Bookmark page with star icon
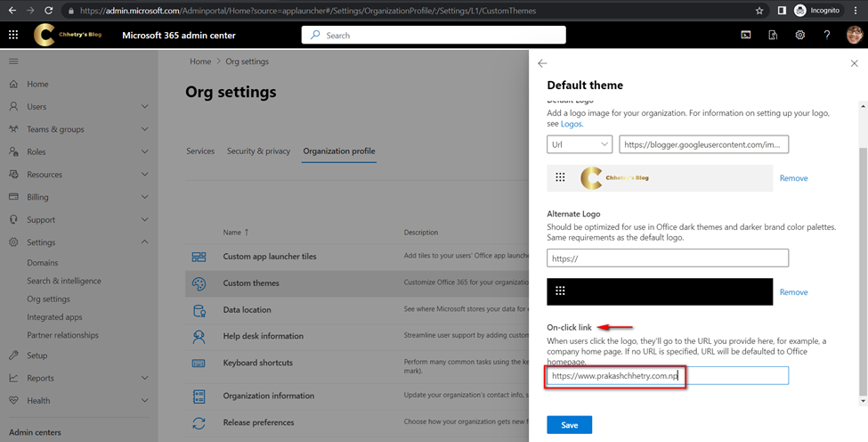This screenshot has height=442, width=868. tap(759, 10)
